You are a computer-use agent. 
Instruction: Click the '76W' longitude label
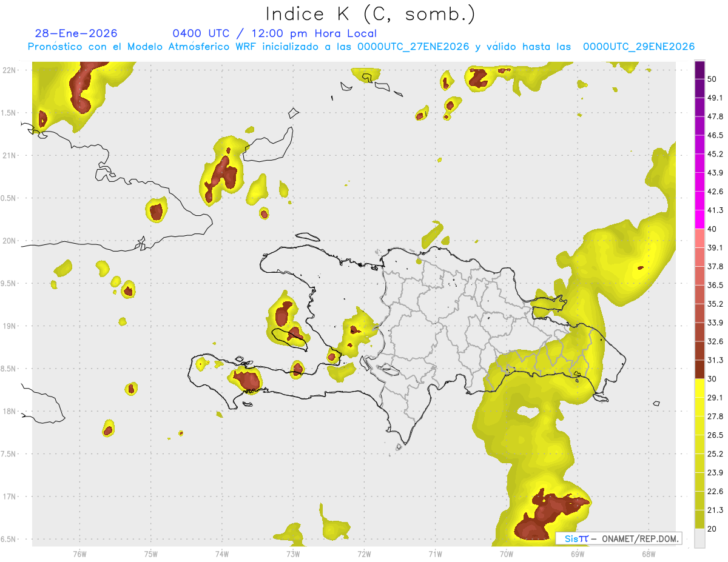click(x=79, y=554)
